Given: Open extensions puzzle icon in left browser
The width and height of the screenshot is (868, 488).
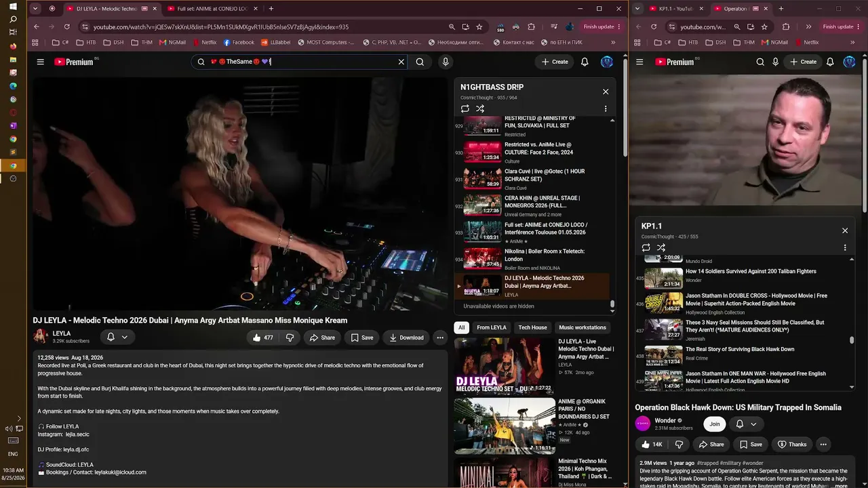Looking at the screenshot, I should point(531,27).
